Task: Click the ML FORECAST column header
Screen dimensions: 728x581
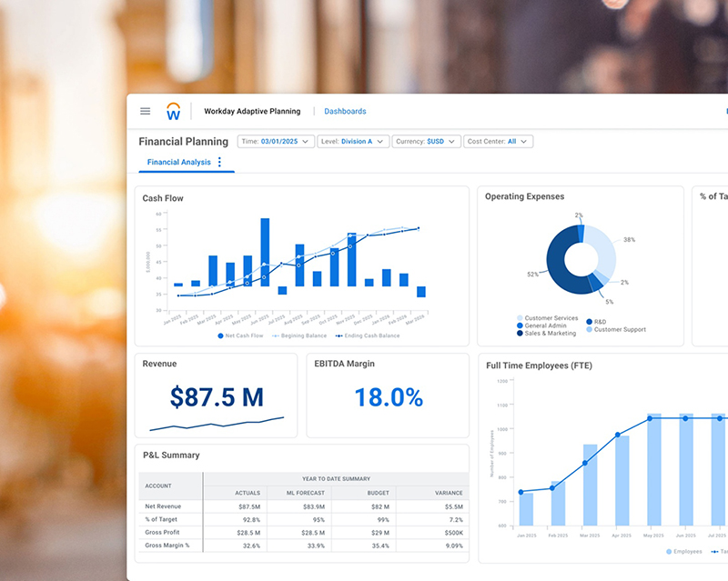Action: [x=306, y=493]
